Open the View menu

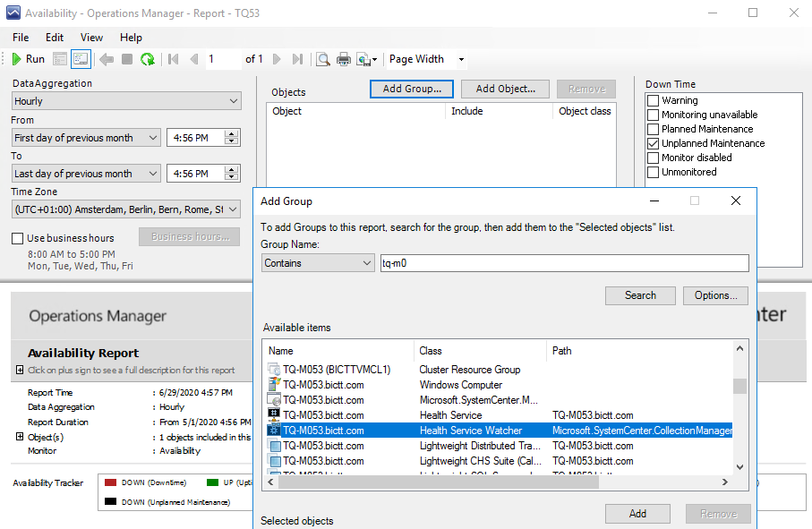[91, 38]
